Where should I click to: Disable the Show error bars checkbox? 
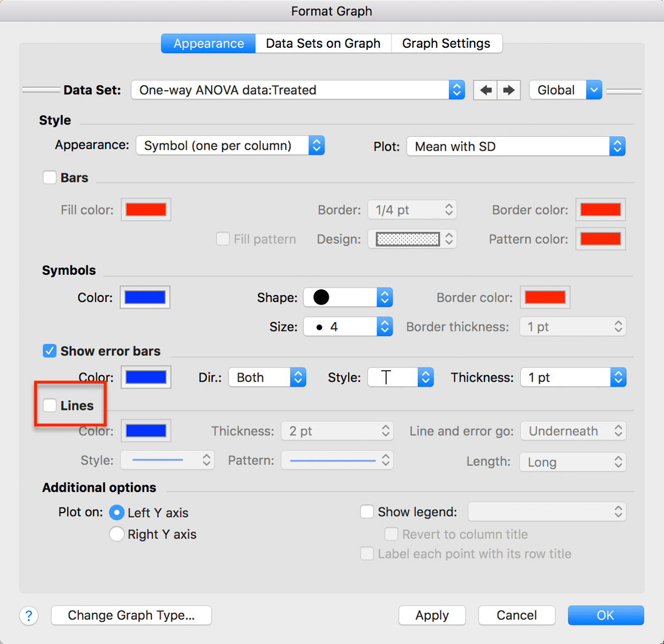pyautogui.click(x=49, y=350)
